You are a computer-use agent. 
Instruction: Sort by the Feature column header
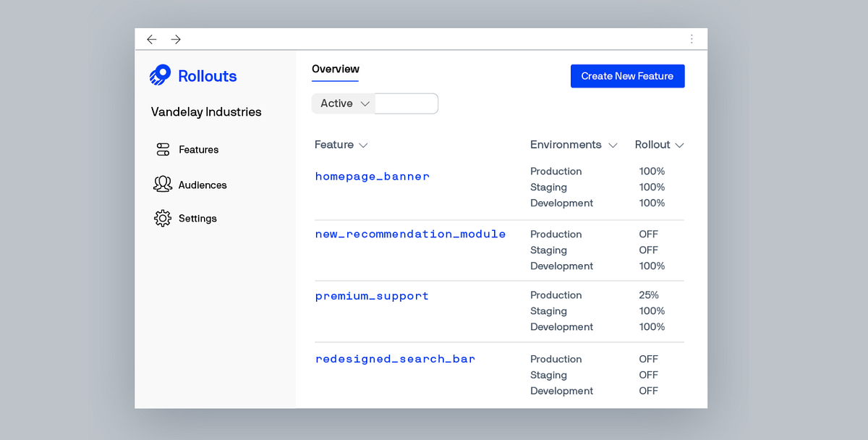click(x=341, y=145)
